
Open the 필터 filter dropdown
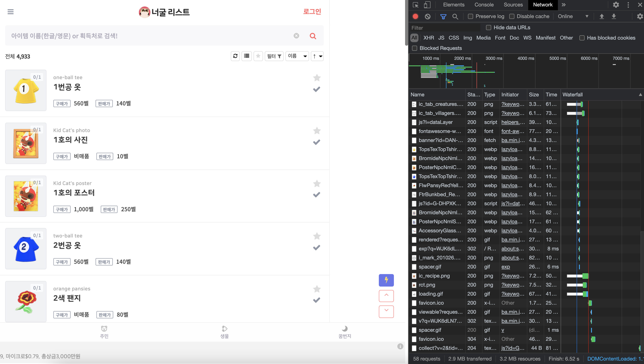point(274,56)
